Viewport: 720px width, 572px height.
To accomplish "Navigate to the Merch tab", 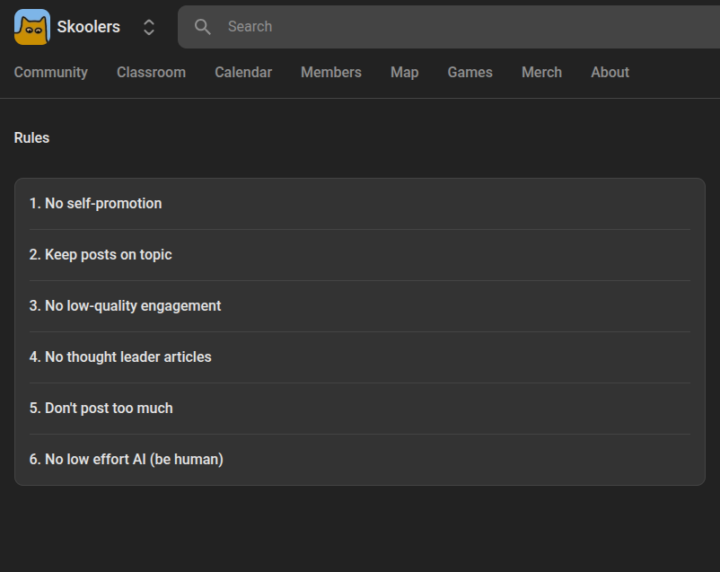I will [541, 72].
